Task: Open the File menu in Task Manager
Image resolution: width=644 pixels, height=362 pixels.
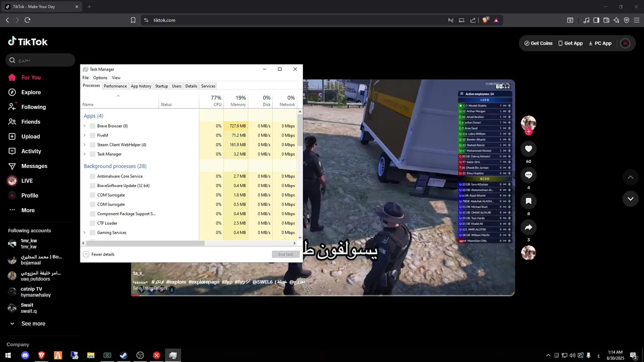Action: pyautogui.click(x=86, y=78)
